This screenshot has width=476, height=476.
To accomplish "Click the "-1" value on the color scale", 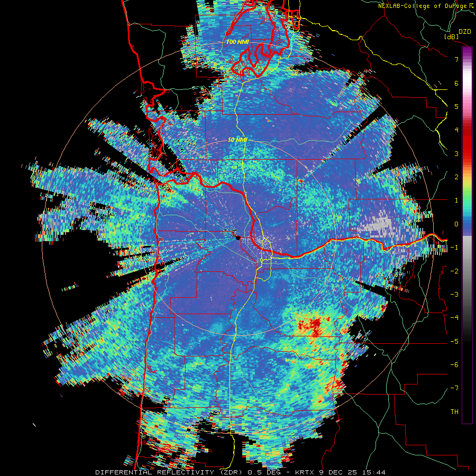I will [454, 248].
